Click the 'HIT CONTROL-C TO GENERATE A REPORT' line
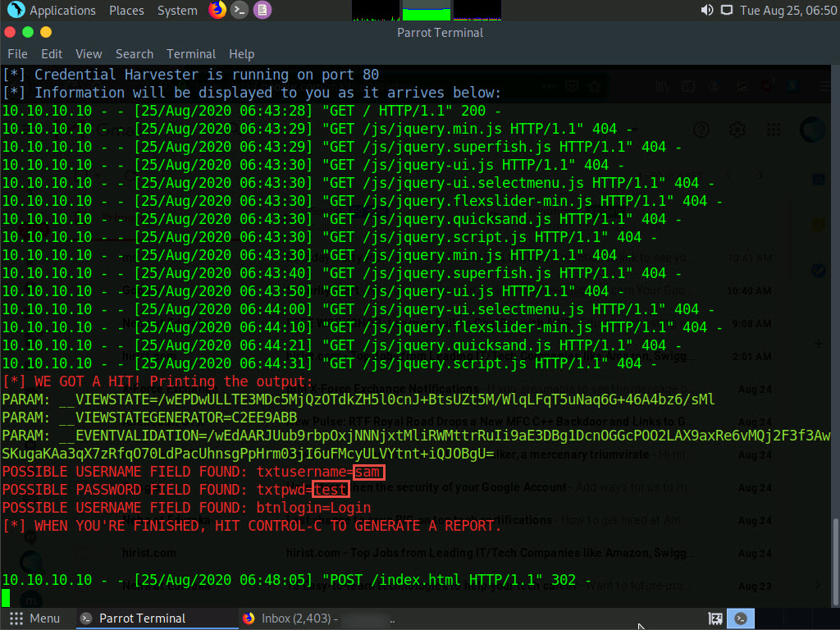This screenshot has width=840, height=630. [252, 526]
